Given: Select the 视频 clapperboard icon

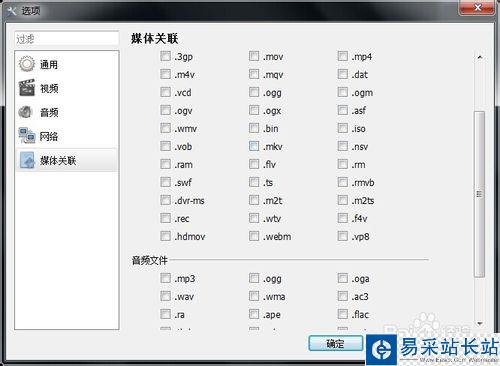Looking at the screenshot, I should pos(27,88).
